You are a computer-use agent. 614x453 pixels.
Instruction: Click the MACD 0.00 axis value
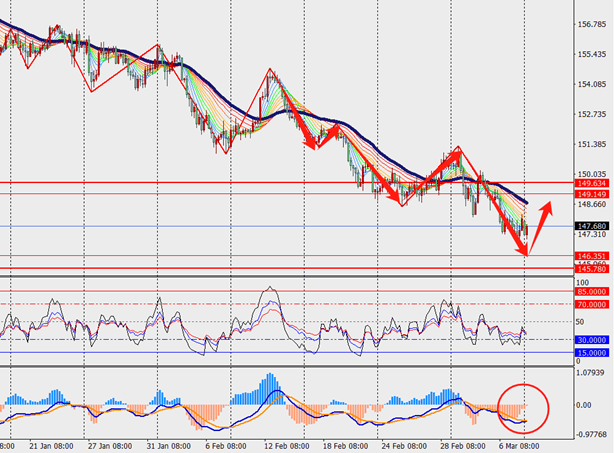point(583,405)
